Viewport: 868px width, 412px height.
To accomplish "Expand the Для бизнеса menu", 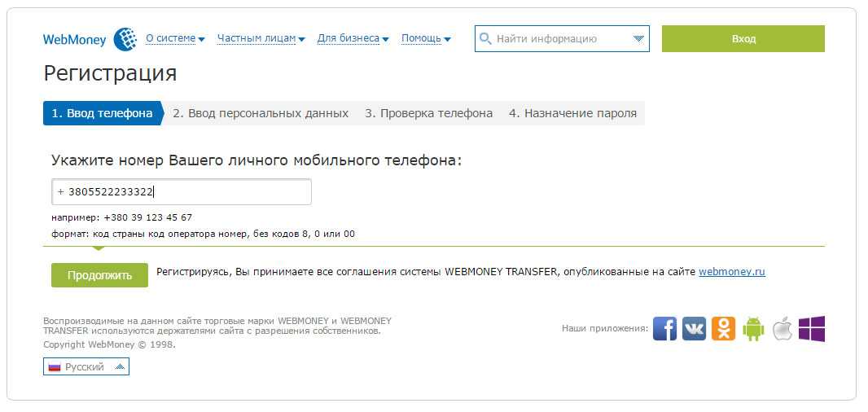I will click(353, 39).
